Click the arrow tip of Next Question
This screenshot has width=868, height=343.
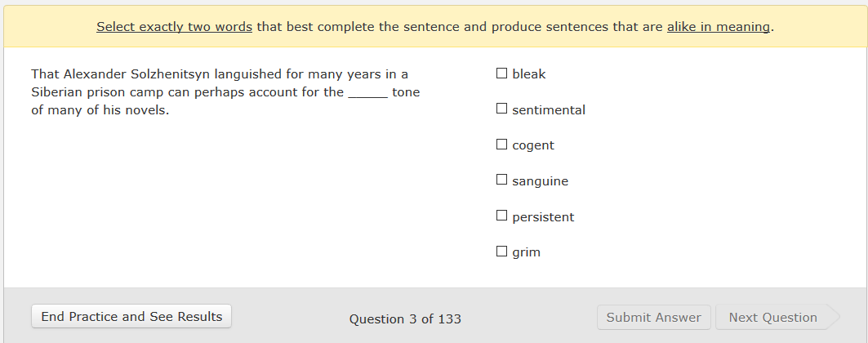(x=834, y=318)
